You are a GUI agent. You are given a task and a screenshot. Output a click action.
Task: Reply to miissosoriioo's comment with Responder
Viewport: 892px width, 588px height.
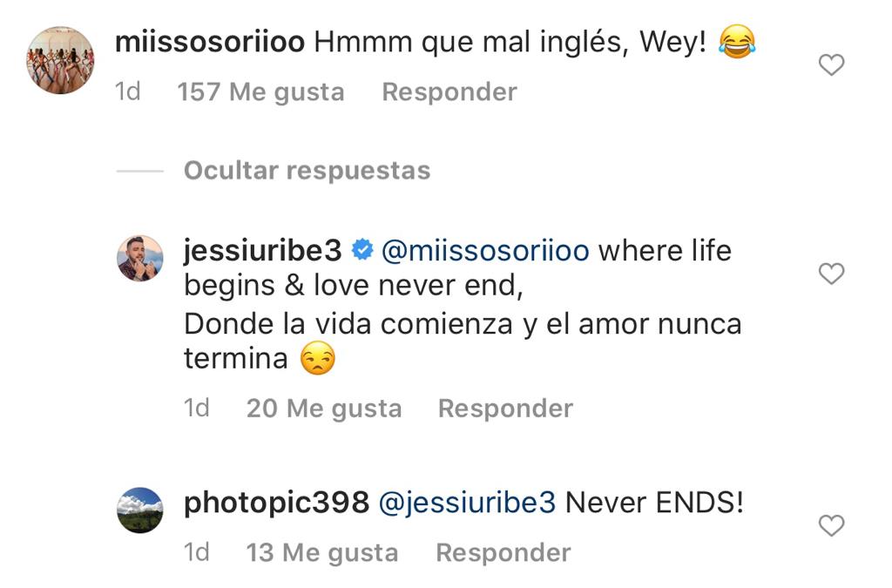pos(449,91)
